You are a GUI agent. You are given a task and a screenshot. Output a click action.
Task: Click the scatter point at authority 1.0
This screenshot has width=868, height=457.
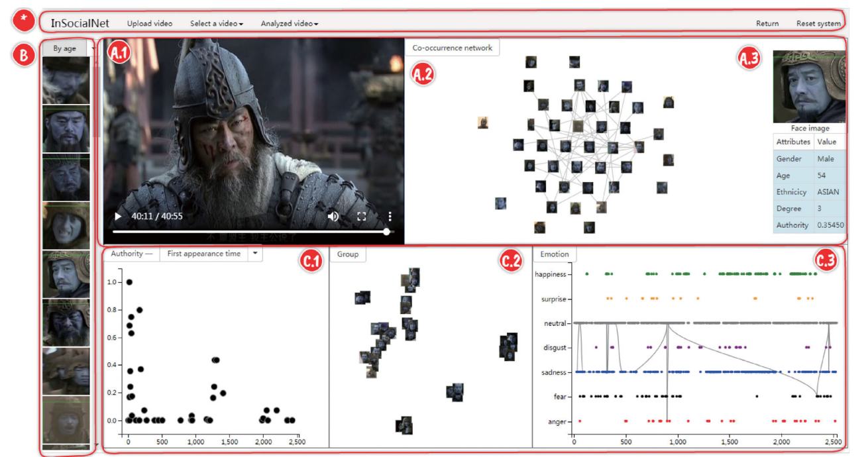point(129,282)
